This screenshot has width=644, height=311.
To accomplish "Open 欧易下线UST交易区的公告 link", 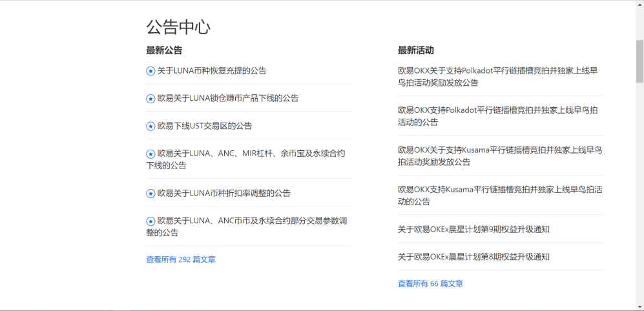I will [x=205, y=126].
